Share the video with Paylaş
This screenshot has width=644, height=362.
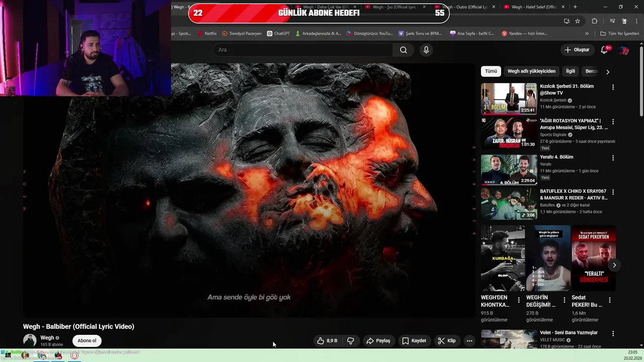point(378,341)
